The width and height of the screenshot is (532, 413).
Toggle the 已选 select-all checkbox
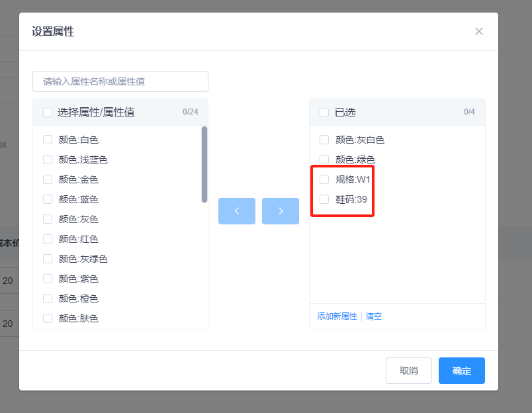click(324, 113)
